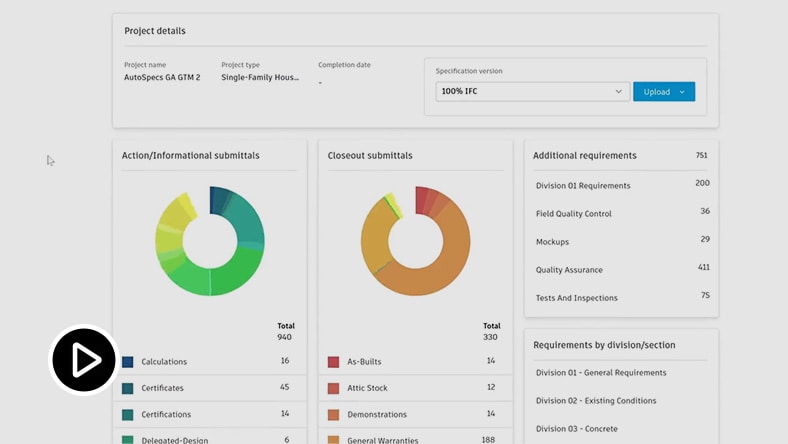Click the Calculations legend color swatch
This screenshot has height=444, width=788.
(x=127, y=362)
